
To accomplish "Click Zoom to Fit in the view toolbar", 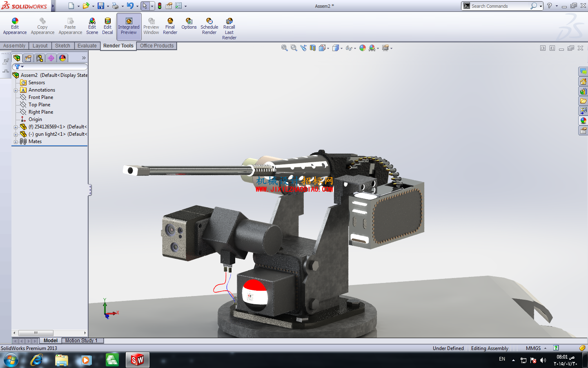I will 284,48.
